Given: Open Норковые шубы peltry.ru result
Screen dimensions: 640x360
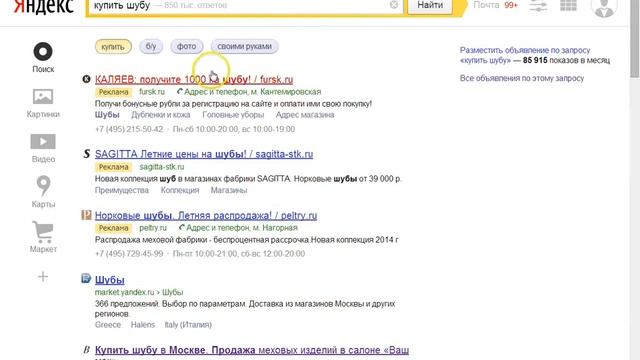Looking at the screenshot, I should coord(206,216).
